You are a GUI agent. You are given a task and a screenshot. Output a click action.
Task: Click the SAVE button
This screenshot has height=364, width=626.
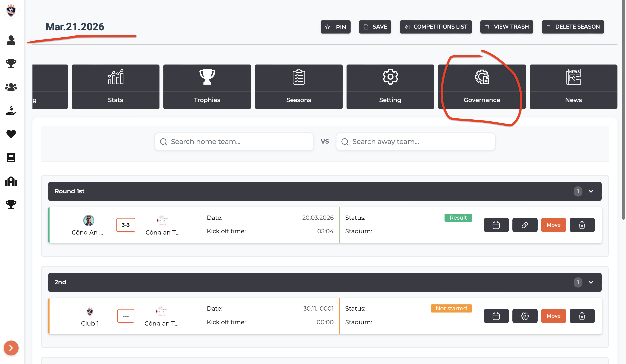(x=375, y=27)
